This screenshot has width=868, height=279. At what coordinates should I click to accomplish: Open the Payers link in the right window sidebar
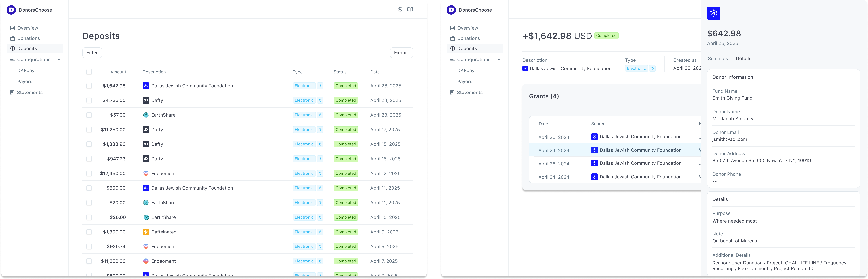click(464, 82)
